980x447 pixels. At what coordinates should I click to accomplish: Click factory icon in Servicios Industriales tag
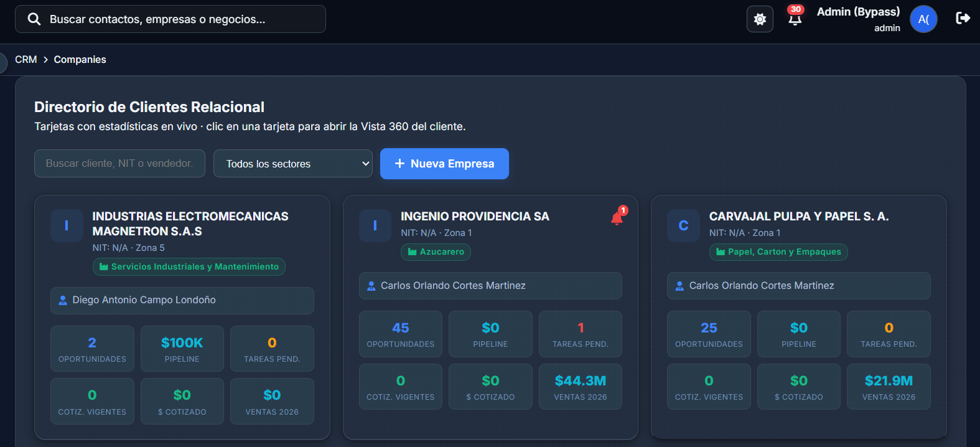pyautogui.click(x=104, y=266)
